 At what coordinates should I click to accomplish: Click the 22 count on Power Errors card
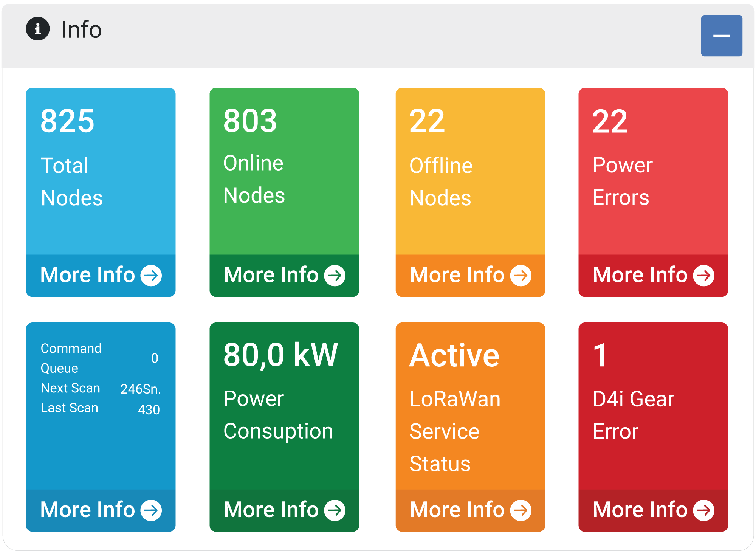pos(610,121)
